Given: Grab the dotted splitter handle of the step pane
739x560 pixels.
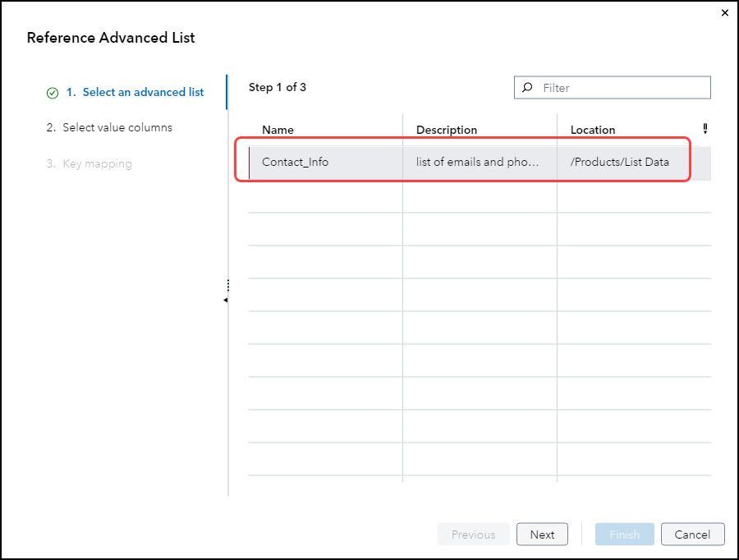Looking at the screenshot, I should 227,285.
